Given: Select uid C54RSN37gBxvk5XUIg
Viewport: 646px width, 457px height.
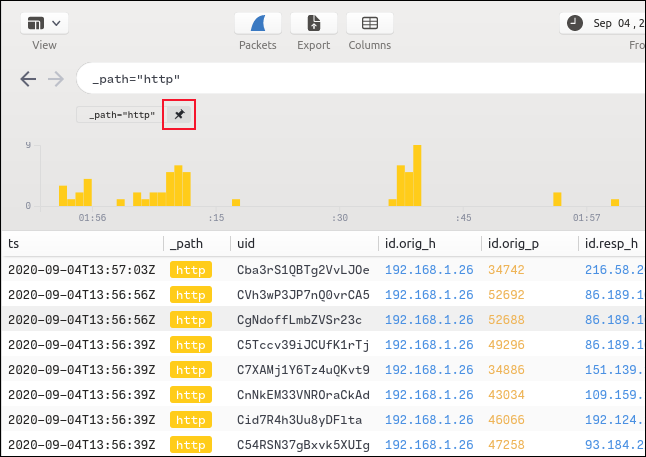Looking at the screenshot, I should tap(303, 445).
